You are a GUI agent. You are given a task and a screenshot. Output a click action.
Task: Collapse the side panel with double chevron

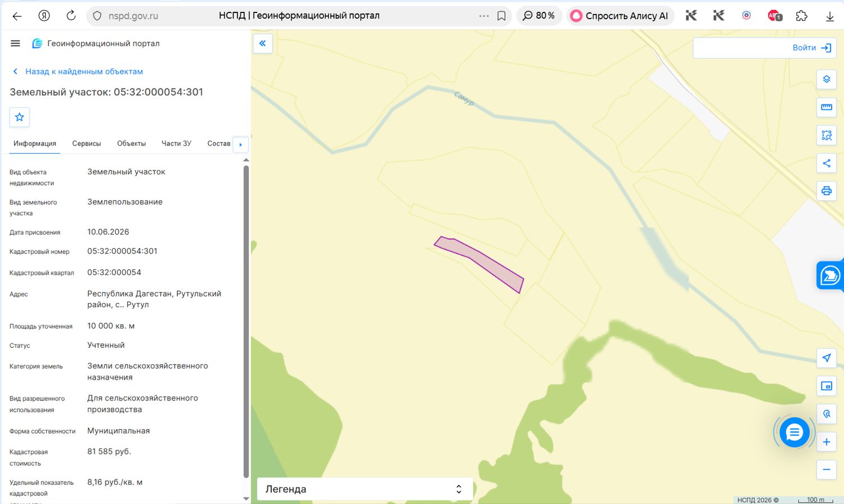(263, 43)
